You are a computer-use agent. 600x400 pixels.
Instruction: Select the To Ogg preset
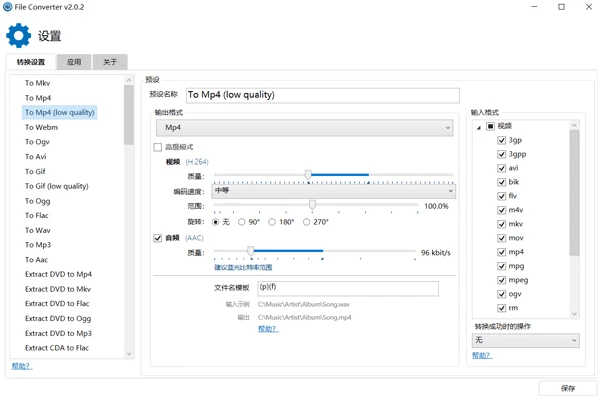[38, 201]
